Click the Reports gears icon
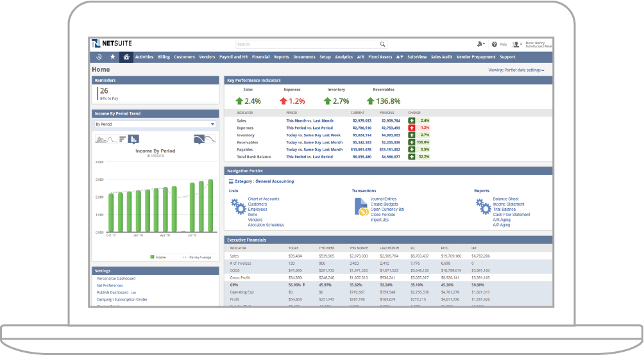The width and height of the screenshot is (644, 355). click(484, 206)
